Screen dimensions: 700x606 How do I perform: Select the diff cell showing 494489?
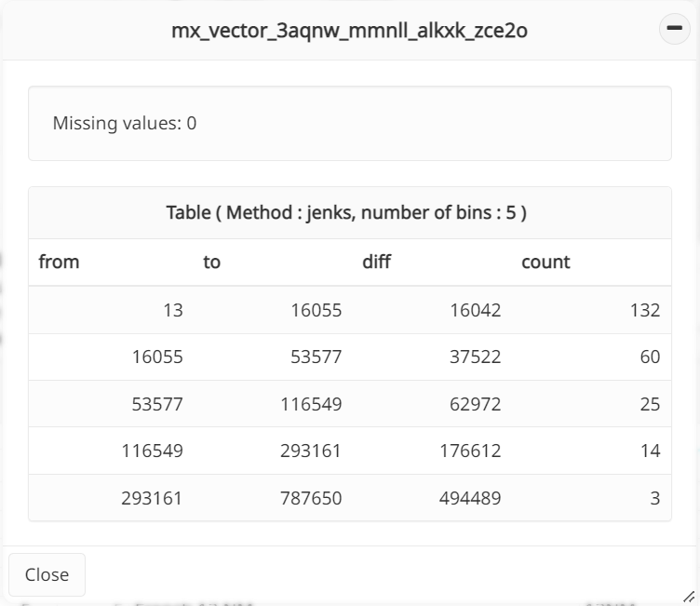tap(470, 498)
